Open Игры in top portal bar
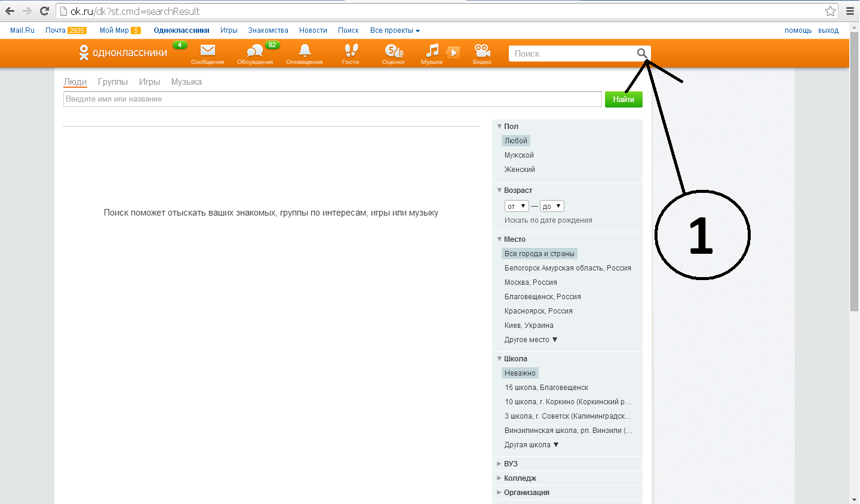The width and height of the screenshot is (860, 504). [x=229, y=30]
